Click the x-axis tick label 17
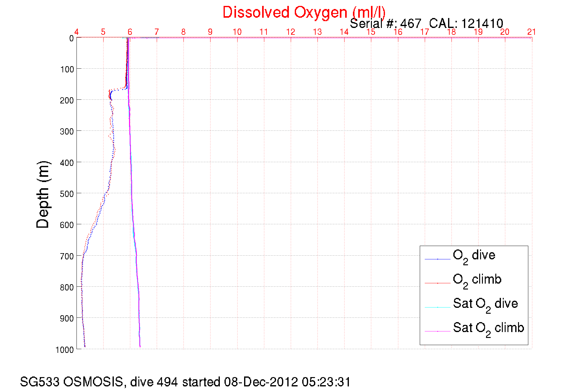The image size is (588, 392). [425, 32]
